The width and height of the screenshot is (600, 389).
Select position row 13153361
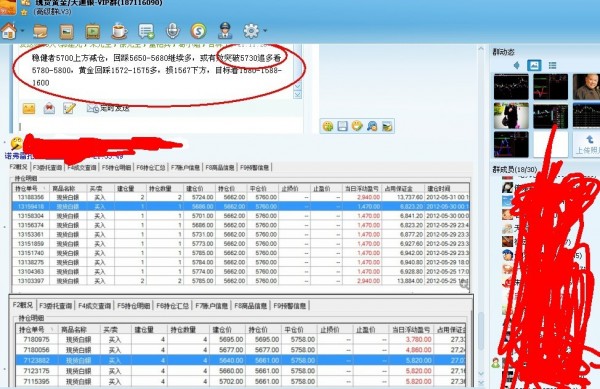tap(241, 234)
